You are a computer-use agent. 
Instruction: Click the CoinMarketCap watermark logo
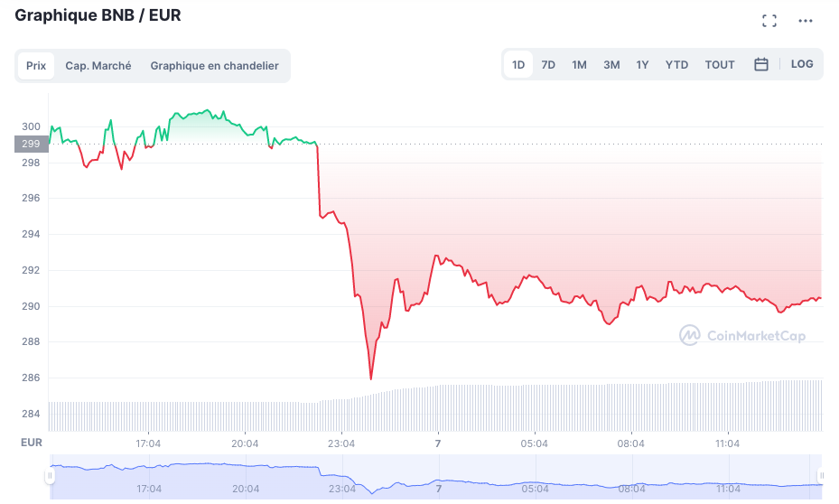pyautogui.click(x=742, y=336)
